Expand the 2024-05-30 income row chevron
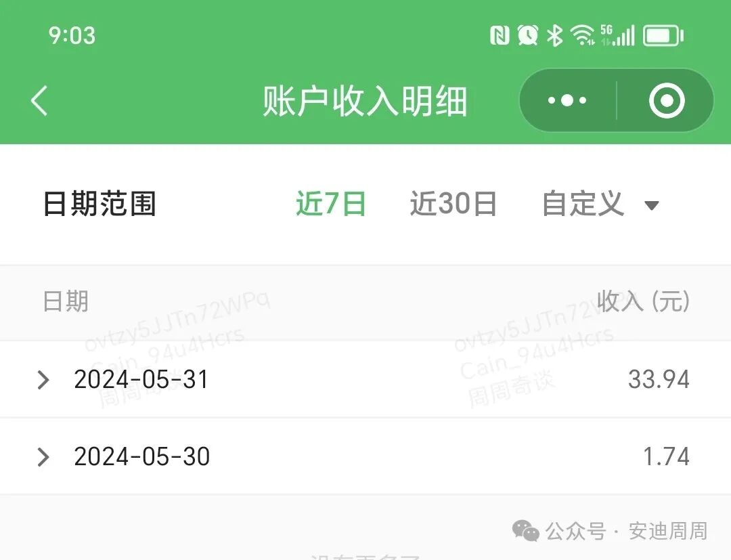Screen dimensions: 731x560 coord(43,457)
